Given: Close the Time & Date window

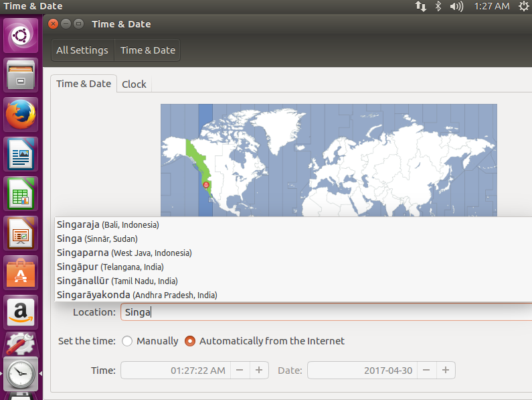Looking at the screenshot, I should click(53, 24).
